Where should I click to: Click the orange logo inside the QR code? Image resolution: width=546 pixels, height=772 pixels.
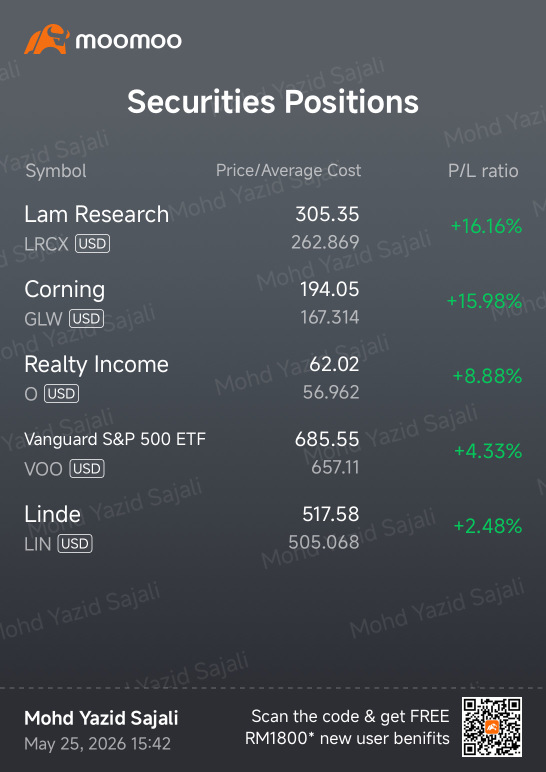click(x=492, y=727)
